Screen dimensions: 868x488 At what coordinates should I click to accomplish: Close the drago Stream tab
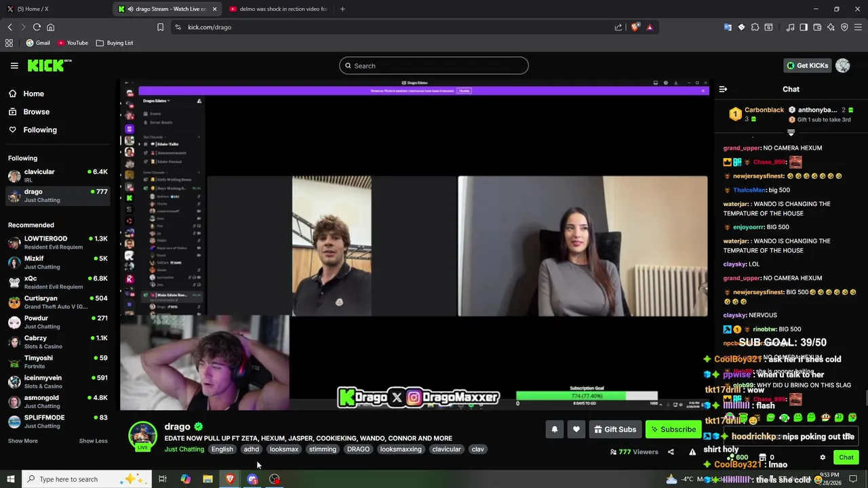coord(215,9)
